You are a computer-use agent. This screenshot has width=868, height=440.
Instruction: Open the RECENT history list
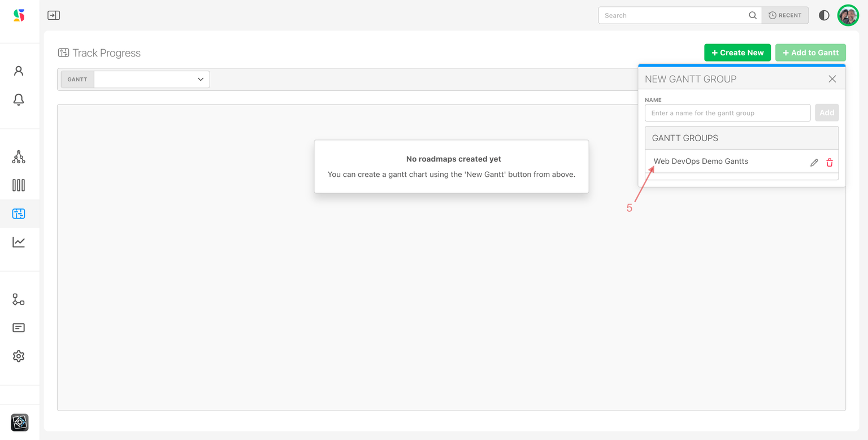coord(785,15)
